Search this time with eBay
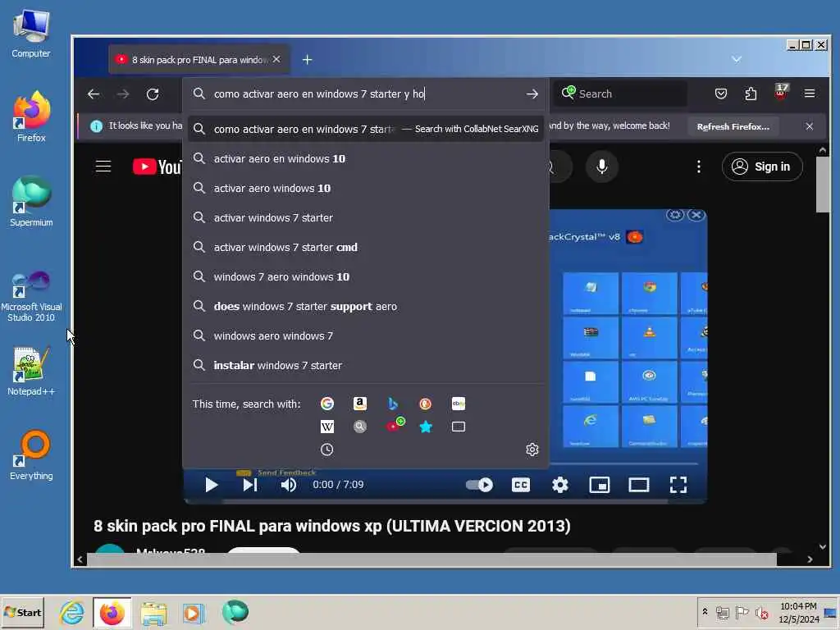 (459, 404)
